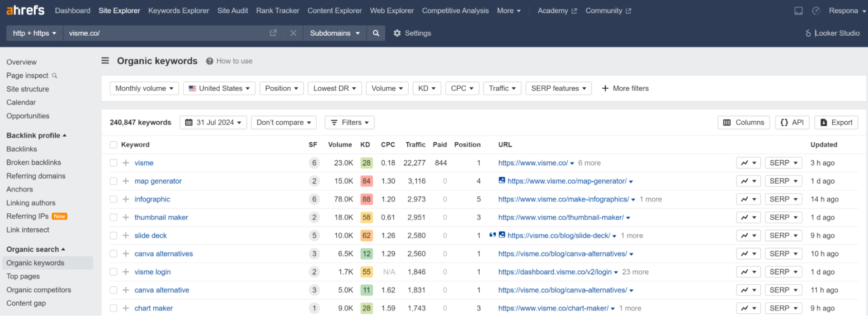The height and width of the screenshot is (316, 868).
Task: Open Subdomains mode dropdown
Action: coord(335,33)
